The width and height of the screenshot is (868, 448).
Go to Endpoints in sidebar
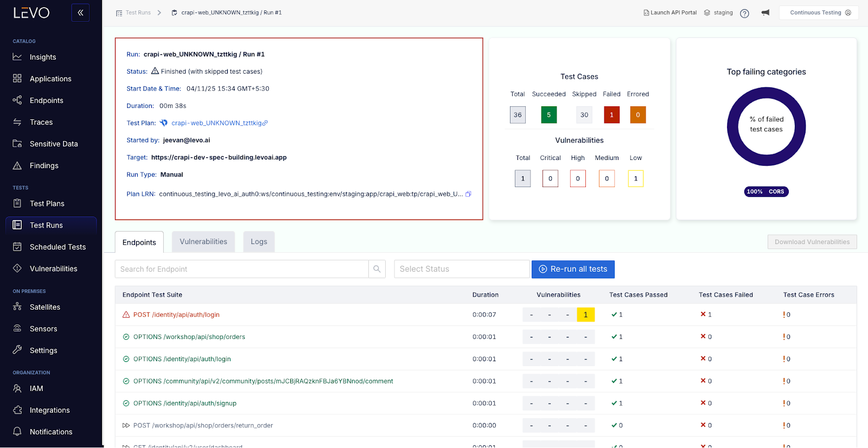tap(47, 100)
